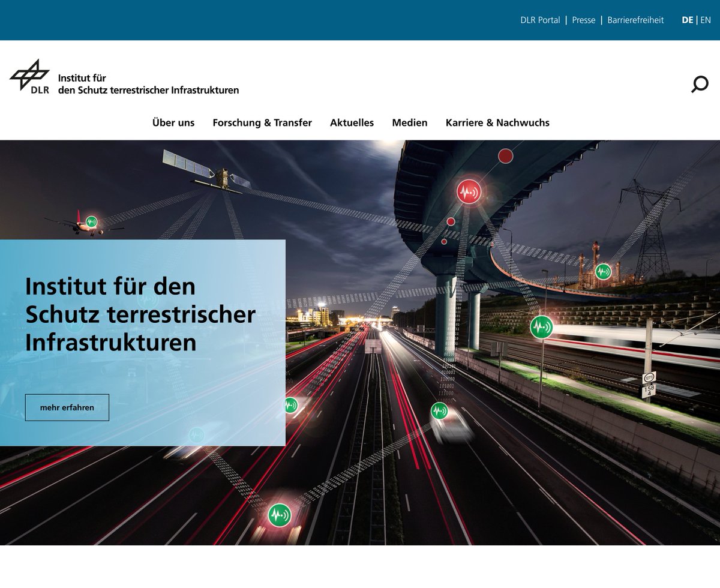Click the DLR logo
The width and height of the screenshot is (720, 588).
point(29,77)
